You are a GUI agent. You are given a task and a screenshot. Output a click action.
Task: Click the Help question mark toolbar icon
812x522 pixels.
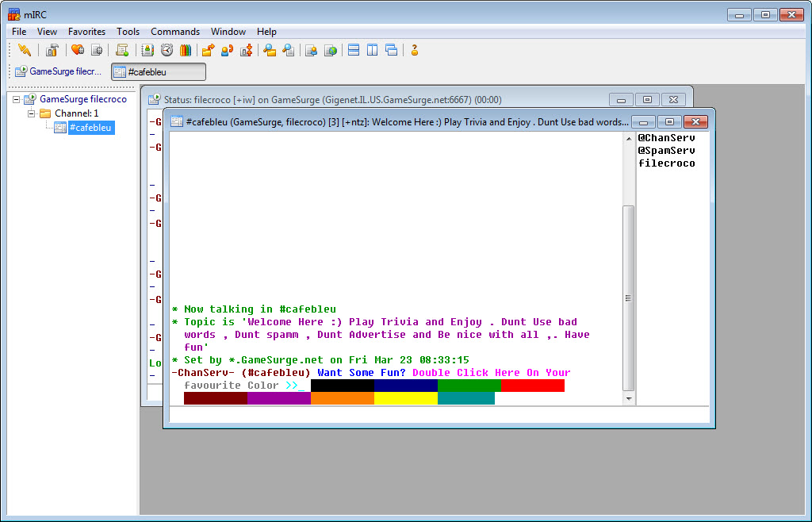[x=414, y=51]
